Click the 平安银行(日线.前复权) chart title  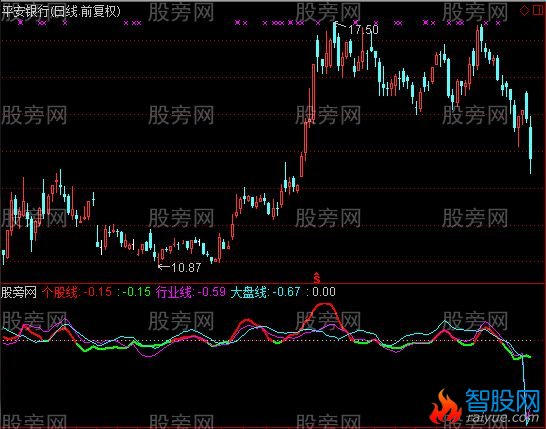pos(61,11)
